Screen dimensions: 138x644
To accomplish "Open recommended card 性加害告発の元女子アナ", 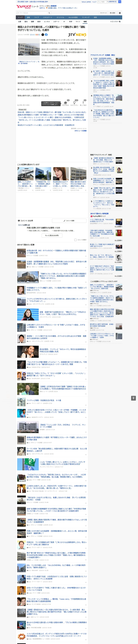I will coord(60,184).
